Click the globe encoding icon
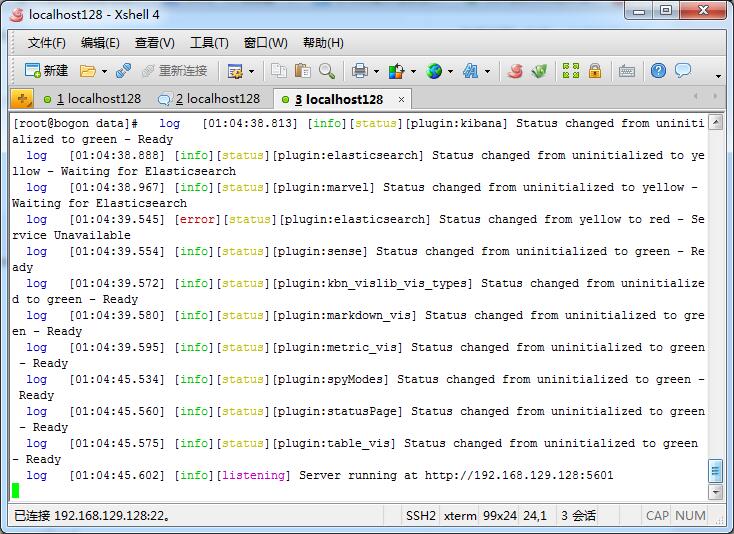The height and width of the screenshot is (534, 734). pyautogui.click(x=434, y=71)
